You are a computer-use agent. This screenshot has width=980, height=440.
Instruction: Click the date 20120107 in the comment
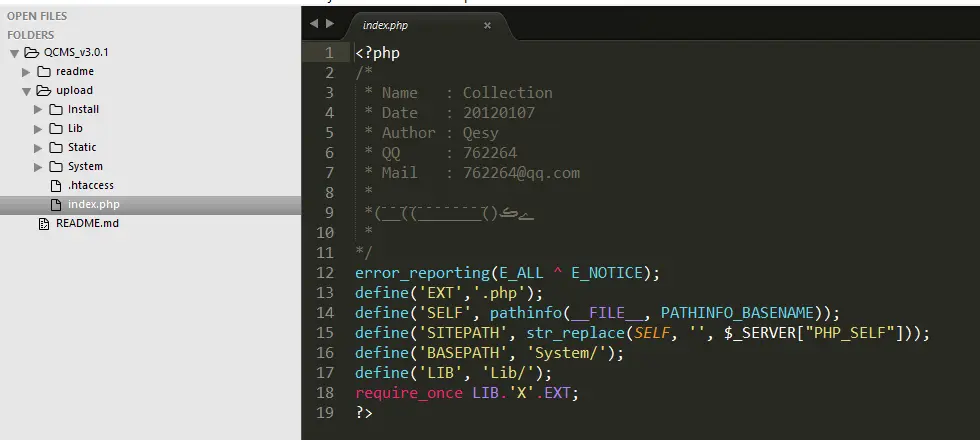point(499,113)
